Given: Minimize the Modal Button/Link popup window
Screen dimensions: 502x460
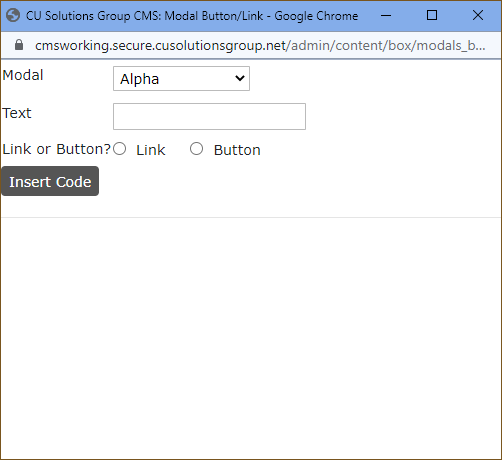Looking at the screenshot, I should pyautogui.click(x=386, y=15).
